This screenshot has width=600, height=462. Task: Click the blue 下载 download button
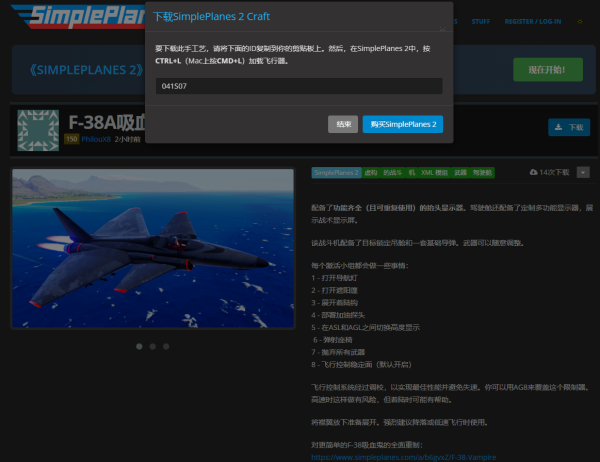click(569, 127)
